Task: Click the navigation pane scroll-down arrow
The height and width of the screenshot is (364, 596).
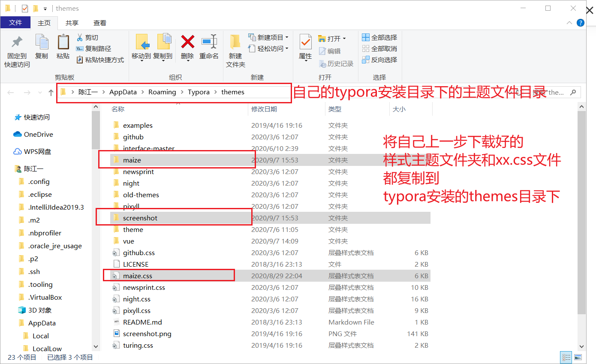Action: click(96, 346)
